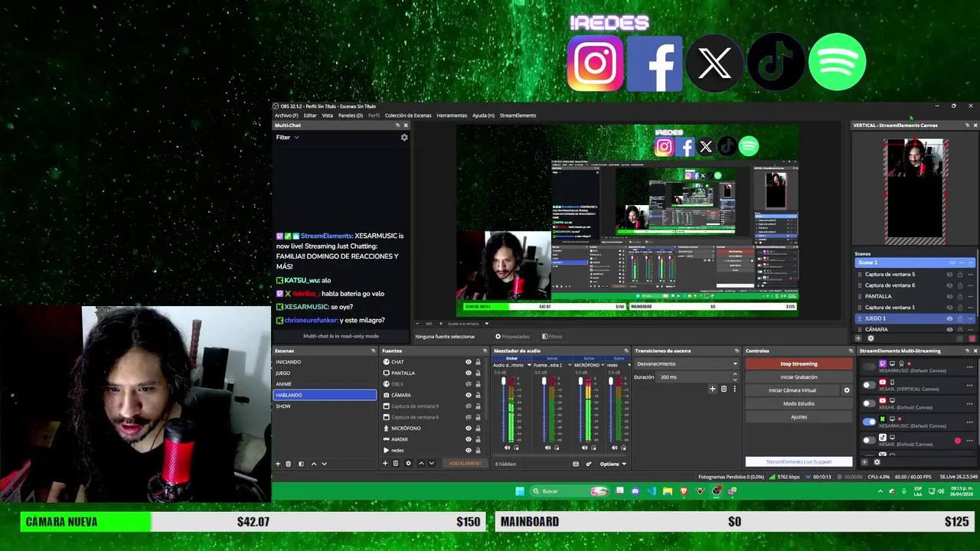Click Iniciar Grabación button
The height and width of the screenshot is (551, 980).
tap(799, 377)
